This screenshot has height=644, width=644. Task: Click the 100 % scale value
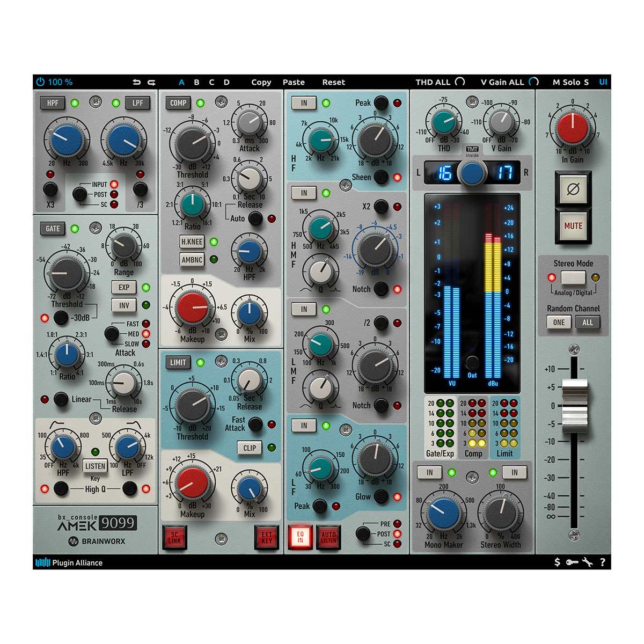pyautogui.click(x=60, y=82)
